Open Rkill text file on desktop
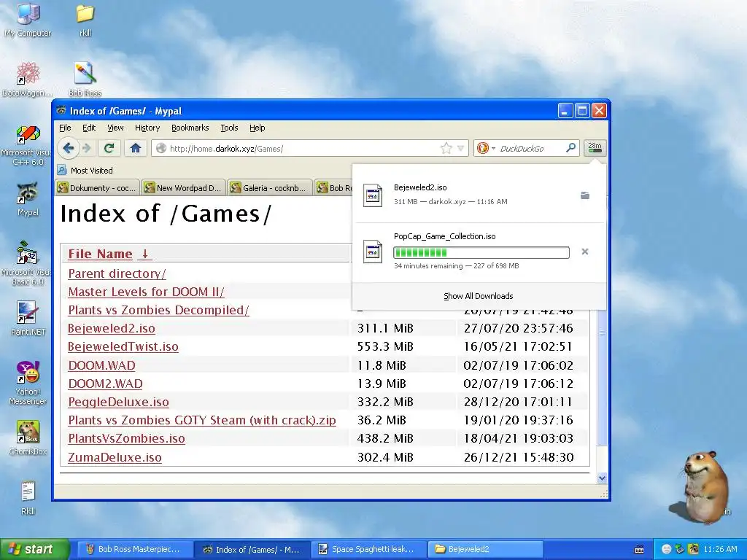The width and height of the screenshot is (747, 560). (x=28, y=498)
